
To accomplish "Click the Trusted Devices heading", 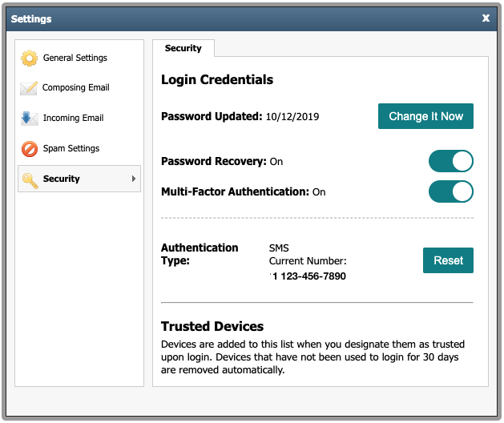I will click(212, 326).
